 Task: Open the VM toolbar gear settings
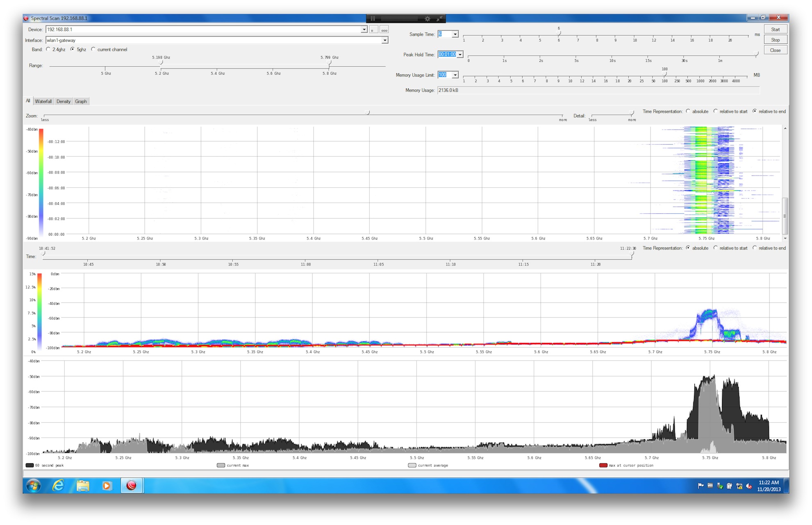428,18
